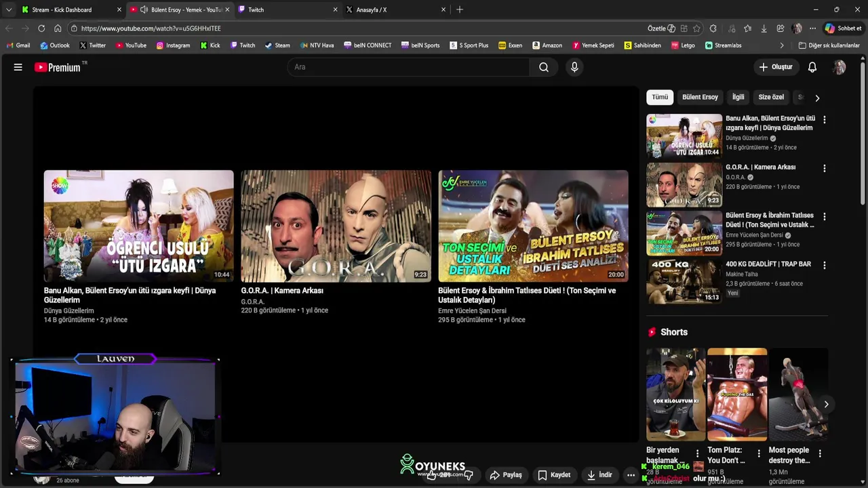Open the Diğer sık kullanılanlar folder

(829, 45)
